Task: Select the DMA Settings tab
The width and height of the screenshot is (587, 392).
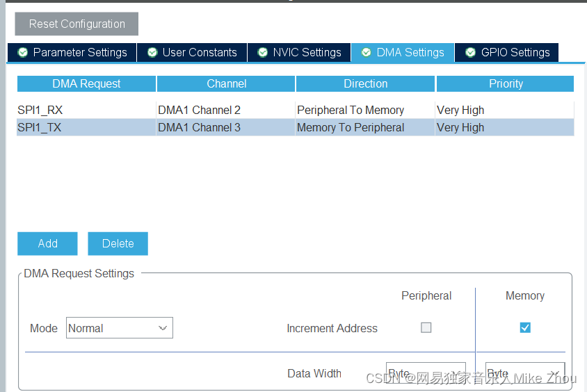Action: pos(403,52)
